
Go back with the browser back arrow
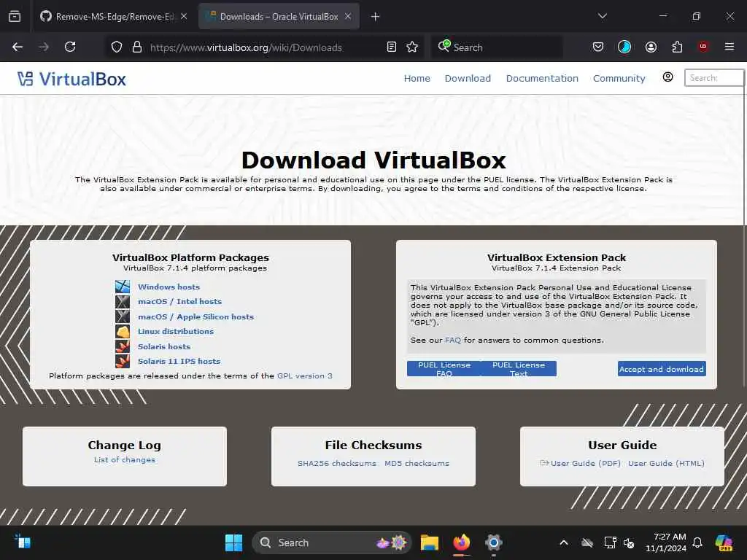18,47
